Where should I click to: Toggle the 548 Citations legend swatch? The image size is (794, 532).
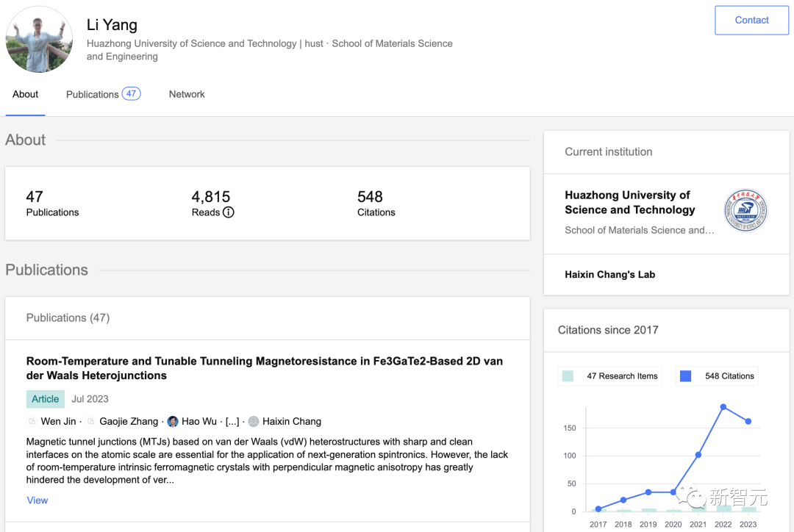point(686,376)
